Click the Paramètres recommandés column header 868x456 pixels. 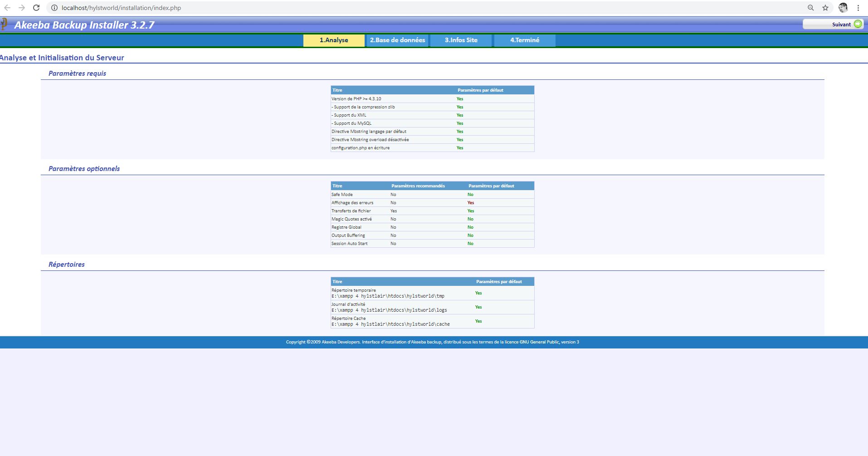[418, 186]
